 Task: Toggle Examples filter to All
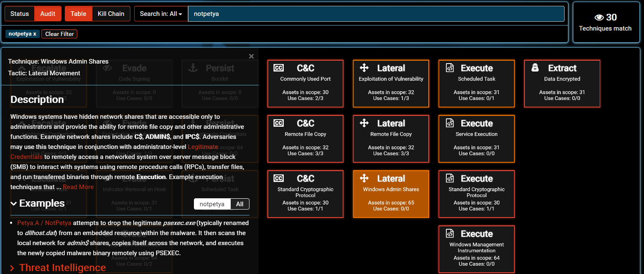(239, 204)
